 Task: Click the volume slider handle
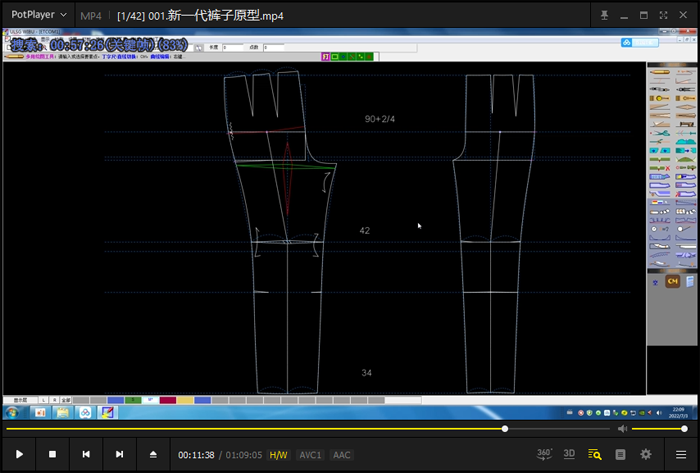684,429
